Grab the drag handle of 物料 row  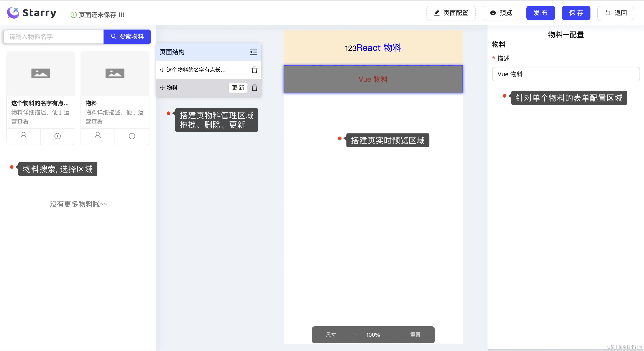click(x=162, y=88)
